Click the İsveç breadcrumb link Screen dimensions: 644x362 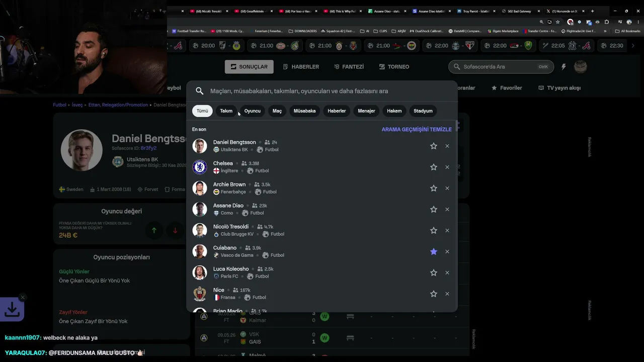(77, 105)
